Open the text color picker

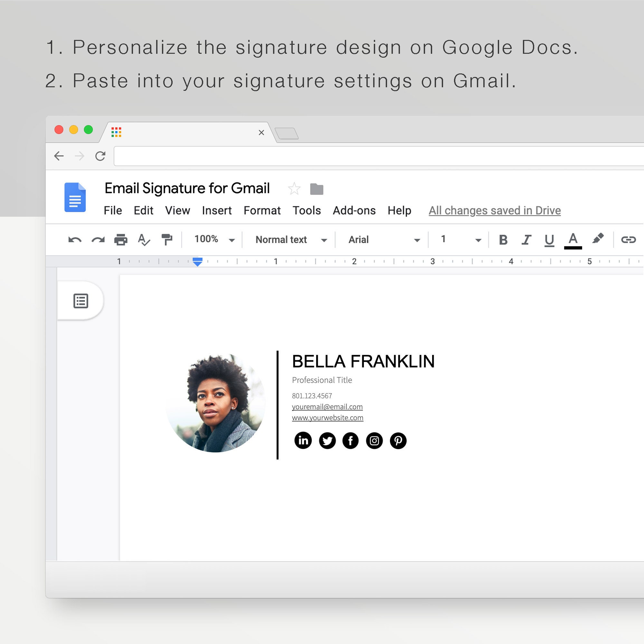click(x=573, y=239)
